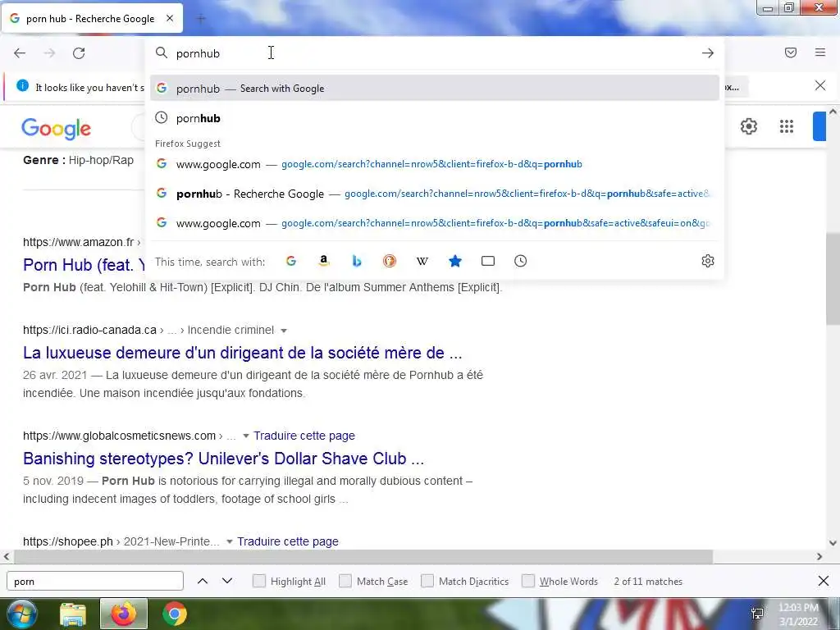This screenshot has height=630, width=840.
Task: Reload the page with the refresh icon
Action: pyautogui.click(x=79, y=53)
